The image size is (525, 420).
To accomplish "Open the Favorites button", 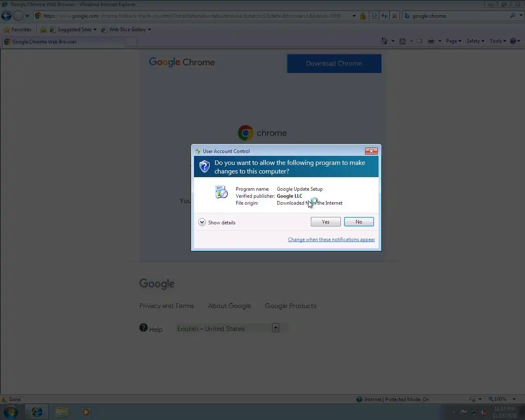I will tap(18, 30).
